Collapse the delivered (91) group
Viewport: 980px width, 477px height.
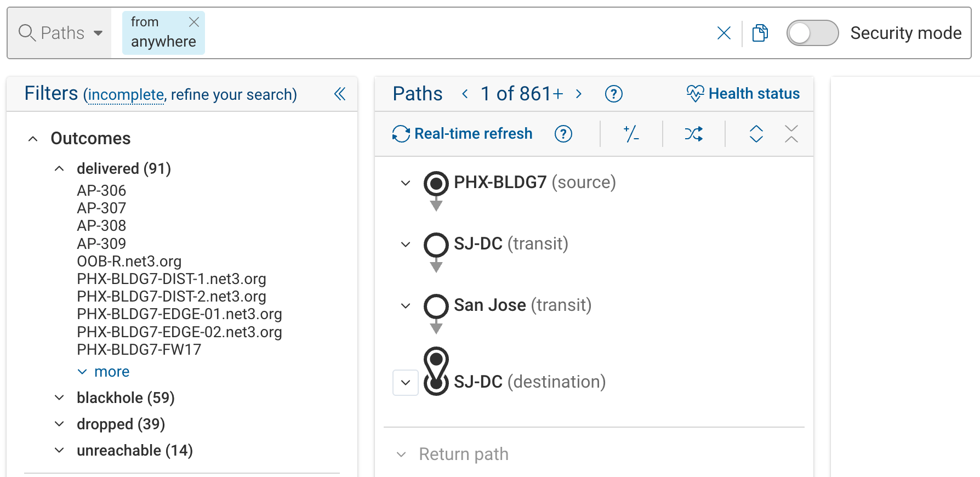coord(59,169)
